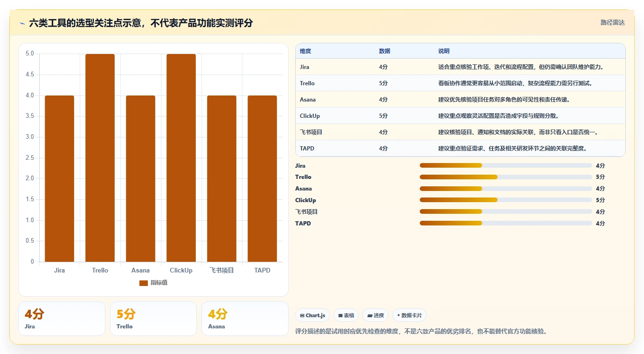The width and height of the screenshot is (644, 354).
Task: Open the Asana 4分 data card
Action: click(245, 319)
